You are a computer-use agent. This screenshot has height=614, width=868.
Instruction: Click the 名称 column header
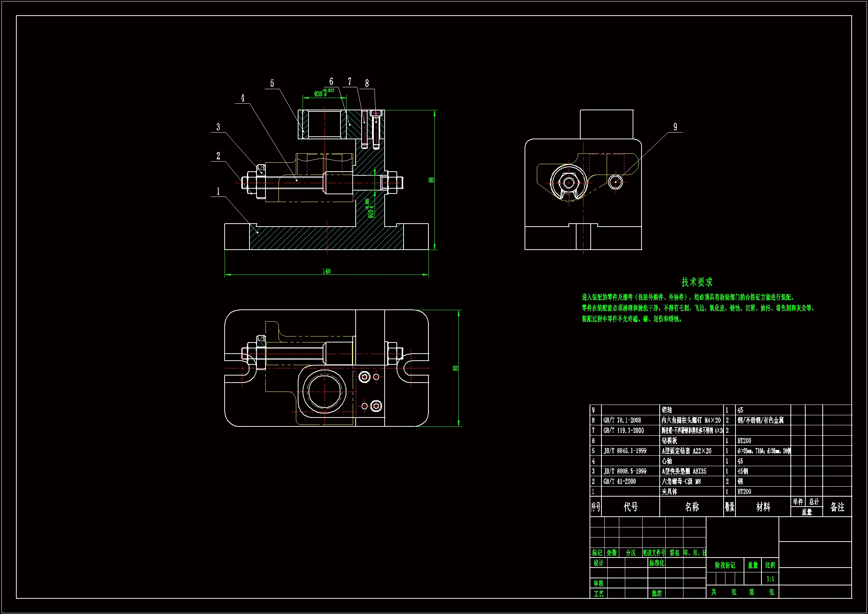click(692, 507)
